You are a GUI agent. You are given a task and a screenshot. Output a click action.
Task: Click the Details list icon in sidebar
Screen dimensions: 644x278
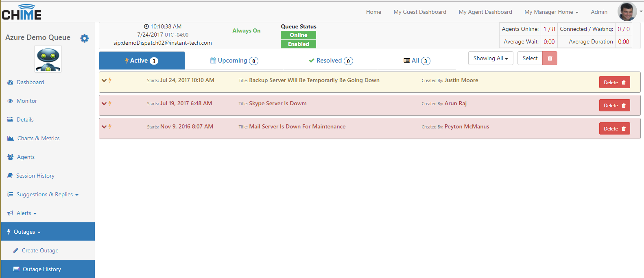(x=10, y=119)
